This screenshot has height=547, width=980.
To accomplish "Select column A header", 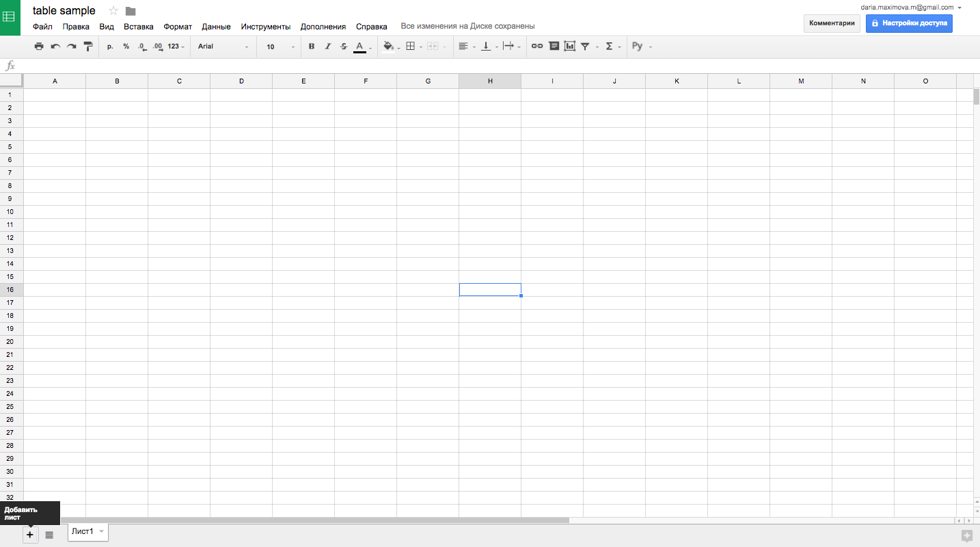I will click(x=55, y=81).
